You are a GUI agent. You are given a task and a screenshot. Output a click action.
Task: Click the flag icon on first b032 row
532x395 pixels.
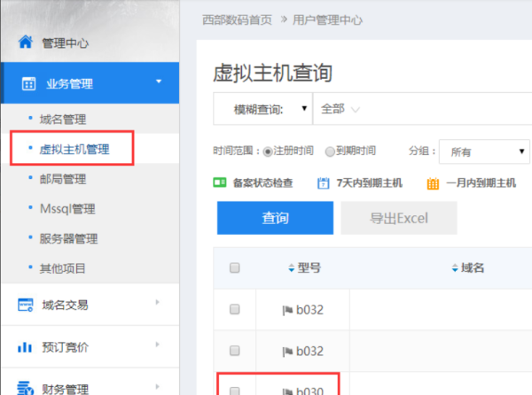tap(287, 310)
